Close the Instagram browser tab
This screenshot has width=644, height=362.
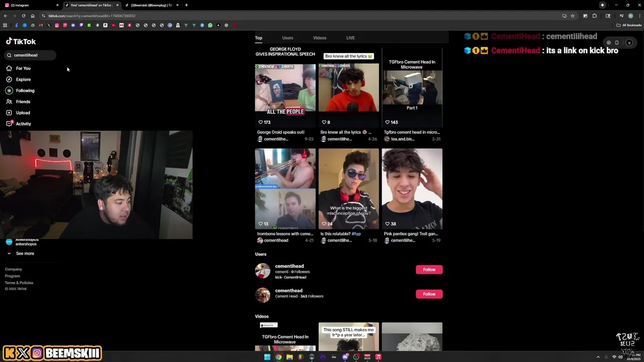[x=57, y=5]
